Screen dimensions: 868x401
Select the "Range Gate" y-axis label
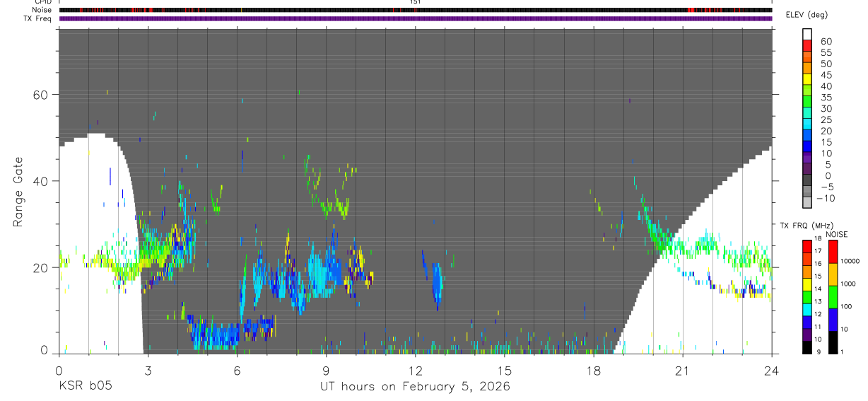click(18, 192)
